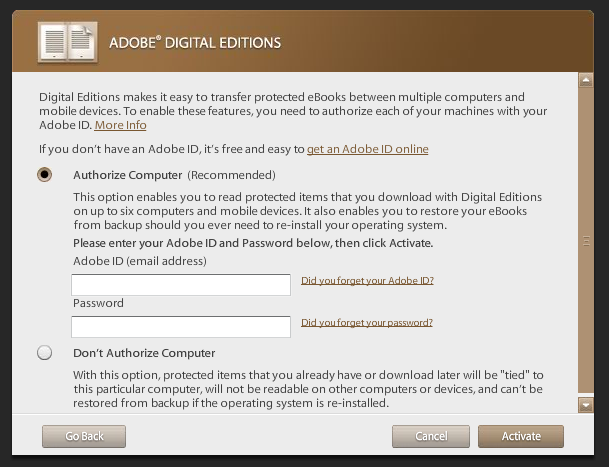Focus the Adobe ID email address field
Screen dimensions: 609x467
point(181,285)
